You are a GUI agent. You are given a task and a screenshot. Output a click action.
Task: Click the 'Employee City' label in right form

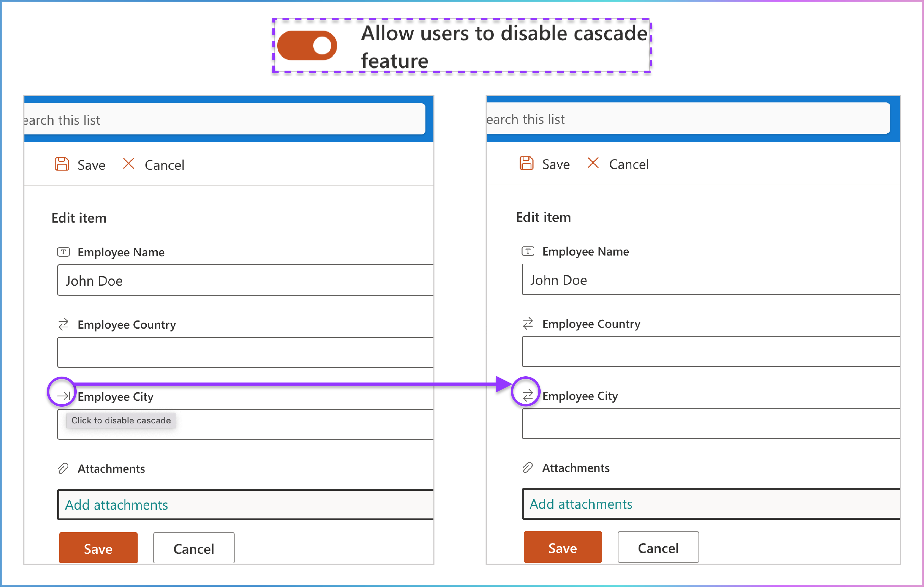pyautogui.click(x=580, y=396)
